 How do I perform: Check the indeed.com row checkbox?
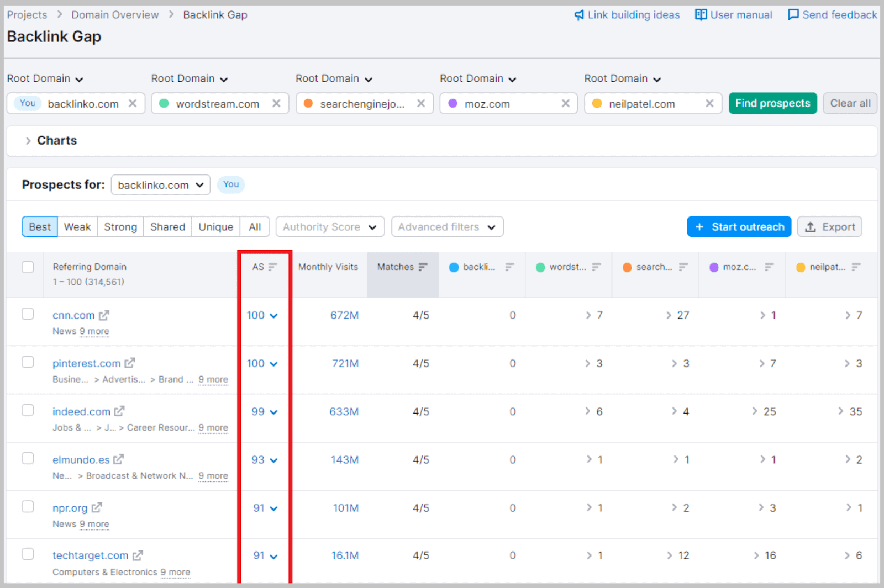[x=28, y=410]
